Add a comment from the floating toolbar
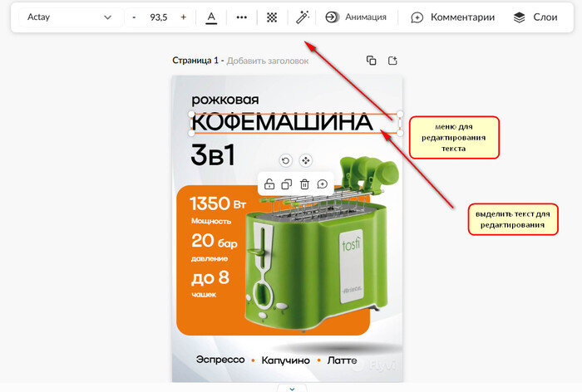Image resolution: width=582 pixels, height=392 pixels. coord(322,184)
